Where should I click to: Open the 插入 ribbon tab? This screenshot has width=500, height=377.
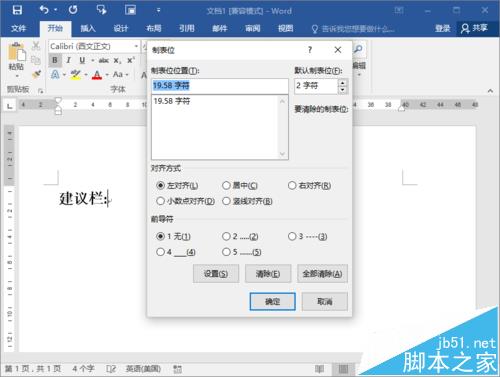pos(88,28)
